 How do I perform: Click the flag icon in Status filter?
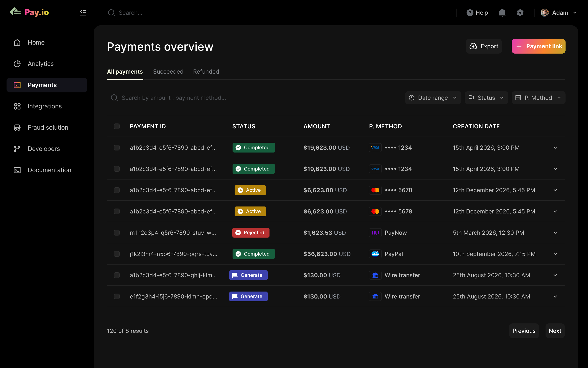click(471, 98)
